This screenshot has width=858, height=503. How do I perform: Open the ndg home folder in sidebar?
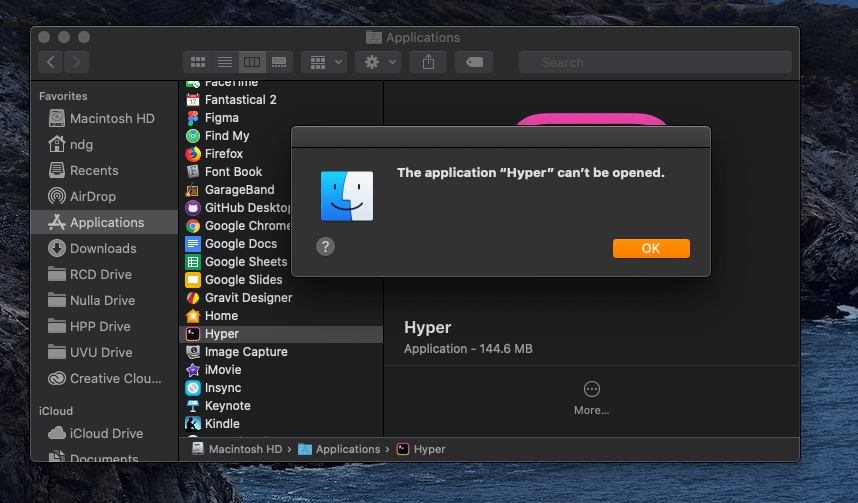pos(104,144)
